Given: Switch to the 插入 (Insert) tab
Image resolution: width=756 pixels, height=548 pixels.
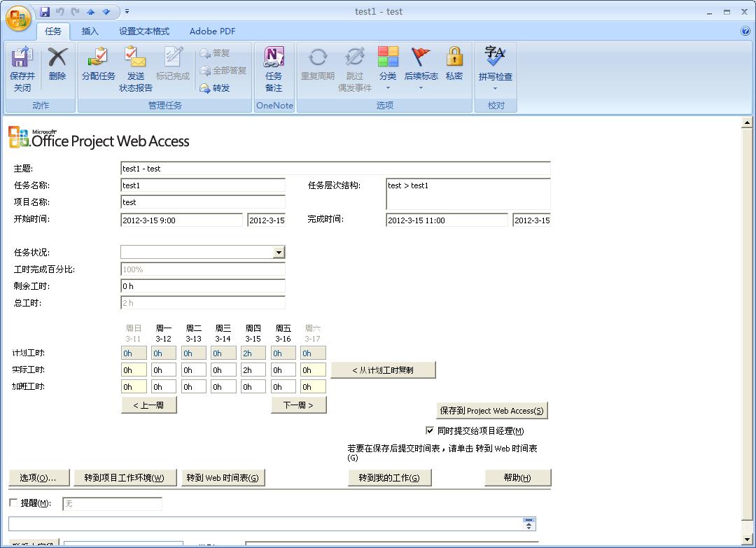Looking at the screenshot, I should click(x=90, y=31).
